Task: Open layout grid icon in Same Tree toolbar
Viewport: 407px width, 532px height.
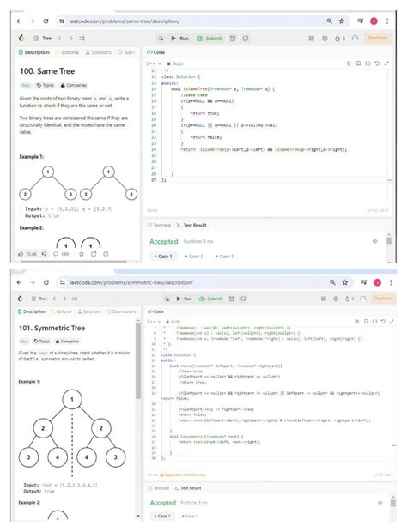Action: [311, 39]
